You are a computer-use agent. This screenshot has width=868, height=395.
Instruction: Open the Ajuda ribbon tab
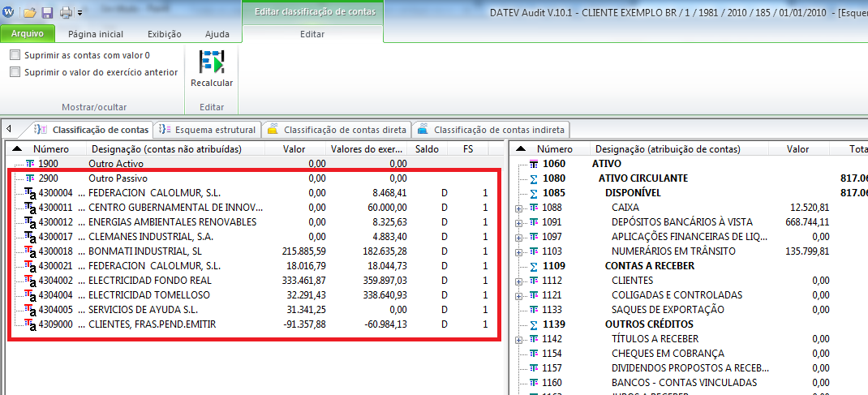[x=217, y=34]
